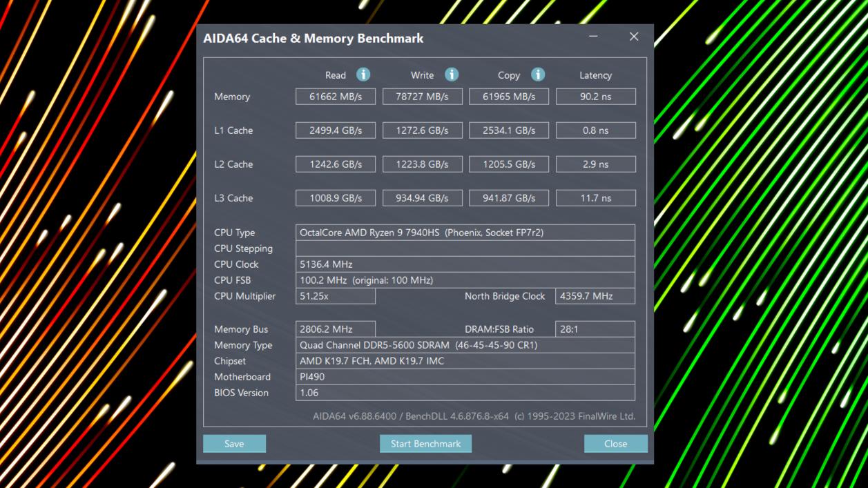
Task: Click the AIDA64 version copyright text
Action: 474,416
